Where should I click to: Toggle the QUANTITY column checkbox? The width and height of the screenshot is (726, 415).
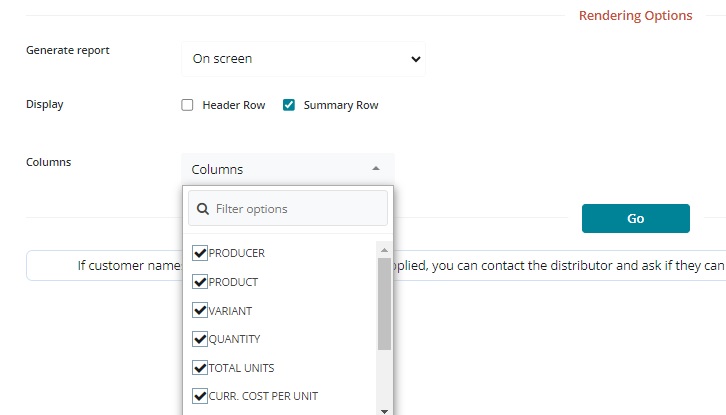click(199, 339)
